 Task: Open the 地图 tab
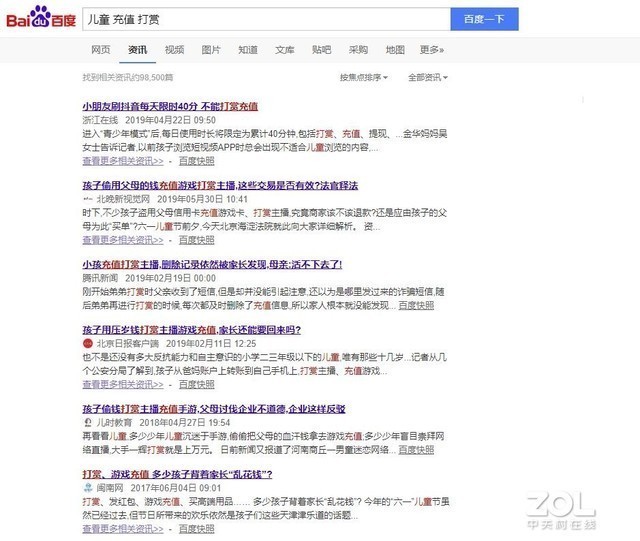[x=395, y=49]
